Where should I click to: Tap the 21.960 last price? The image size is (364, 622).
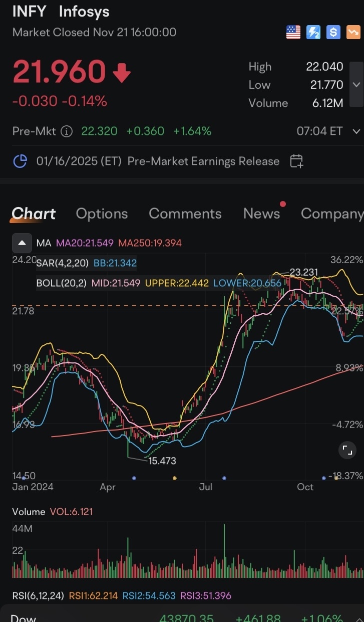(x=59, y=73)
